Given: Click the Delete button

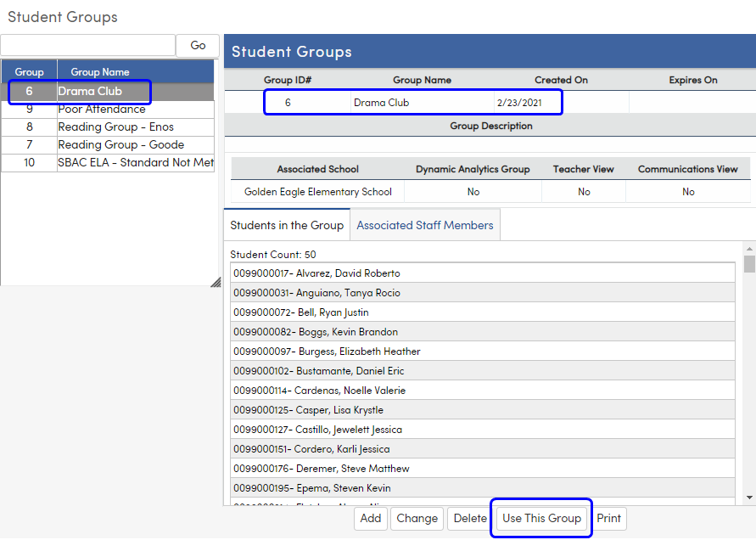Looking at the screenshot, I should [x=469, y=518].
